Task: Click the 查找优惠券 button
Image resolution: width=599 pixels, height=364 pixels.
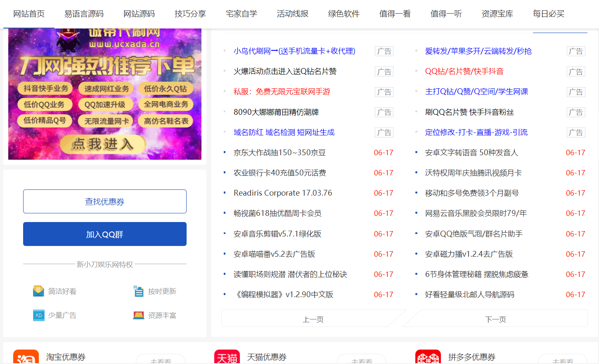Action: pos(104,201)
